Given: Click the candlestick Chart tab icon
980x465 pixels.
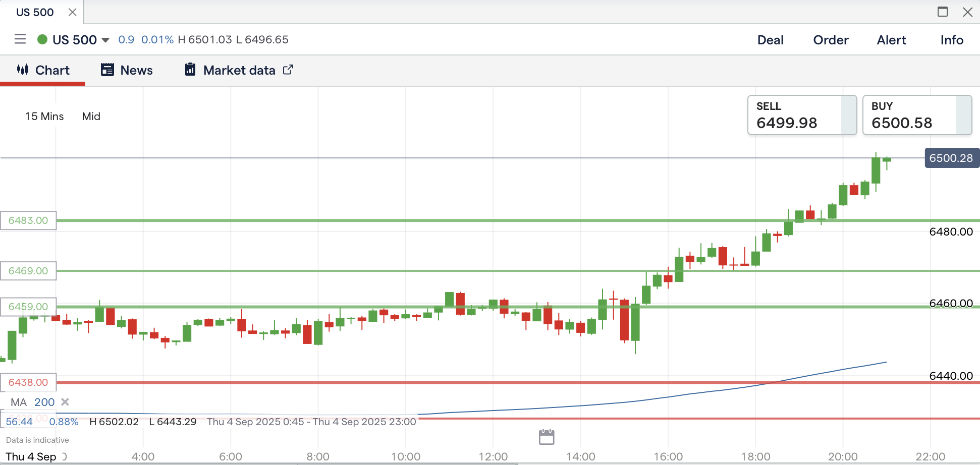Looking at the screenshot, I should pyautogui.click(x=23, y=70).
